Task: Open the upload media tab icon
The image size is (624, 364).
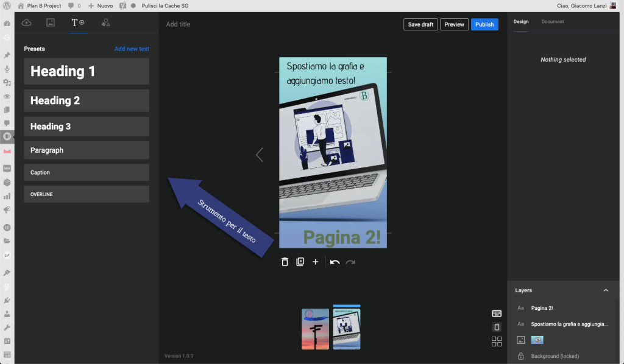Action: click(26, 23)
